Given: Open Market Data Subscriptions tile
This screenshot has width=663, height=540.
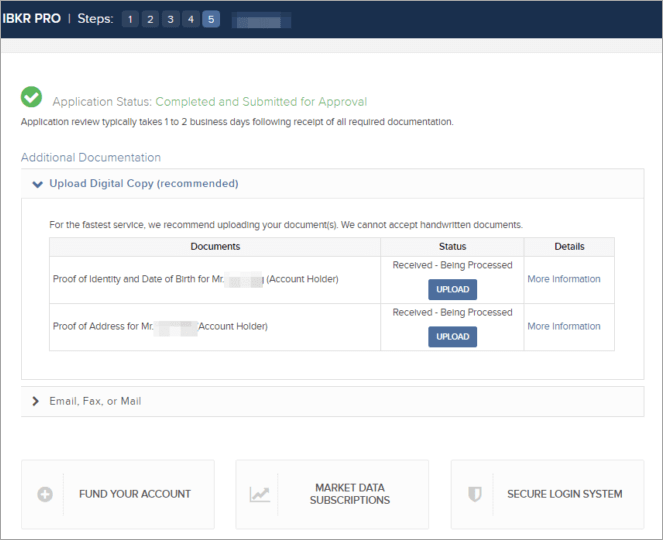Looking at the screenshot, I should point(349,494).
